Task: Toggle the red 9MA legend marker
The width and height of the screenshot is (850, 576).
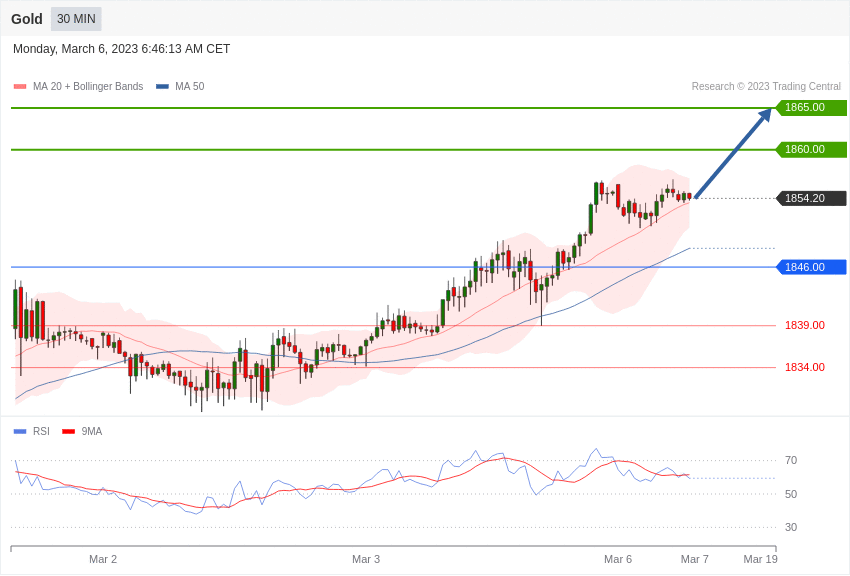Action: coord(68,432)
